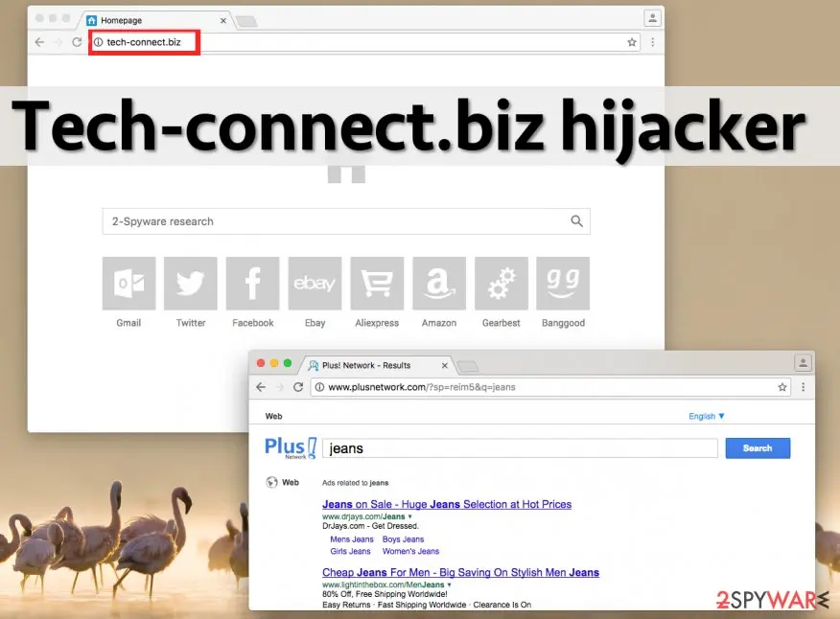Viewport: 840px width, 619px height.
Task: Open Jeans on Sale - Huge Jeans Selection link
Action: click(x=447, y=504)
